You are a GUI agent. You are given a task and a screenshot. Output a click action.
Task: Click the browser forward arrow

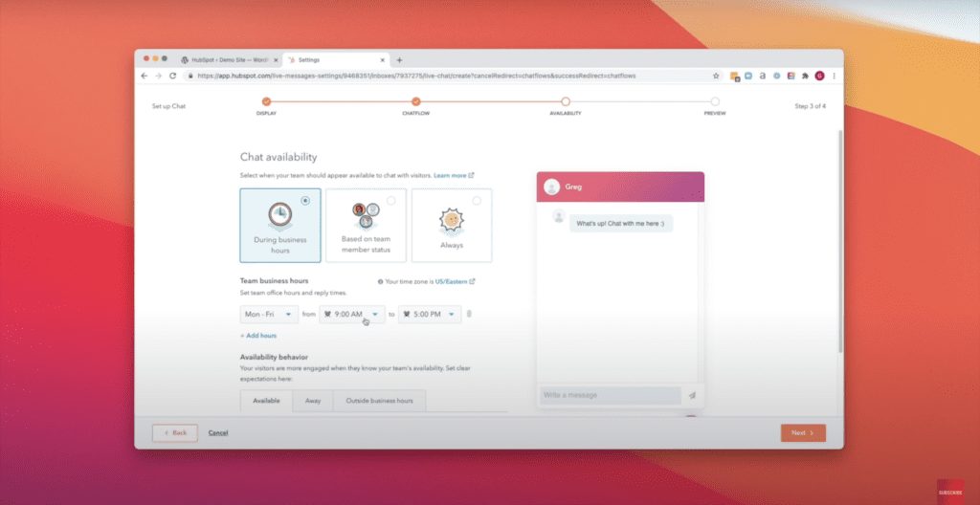pyautogui.click(x=158, y=76)
